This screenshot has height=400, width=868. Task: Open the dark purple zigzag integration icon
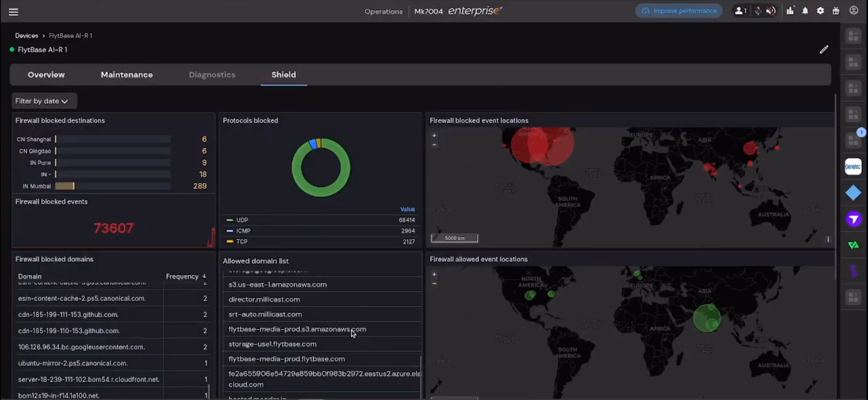(x=853, y=271)
